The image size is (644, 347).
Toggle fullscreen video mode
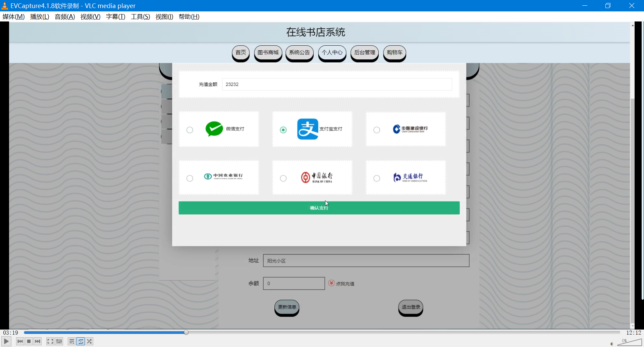coord(50,341)
